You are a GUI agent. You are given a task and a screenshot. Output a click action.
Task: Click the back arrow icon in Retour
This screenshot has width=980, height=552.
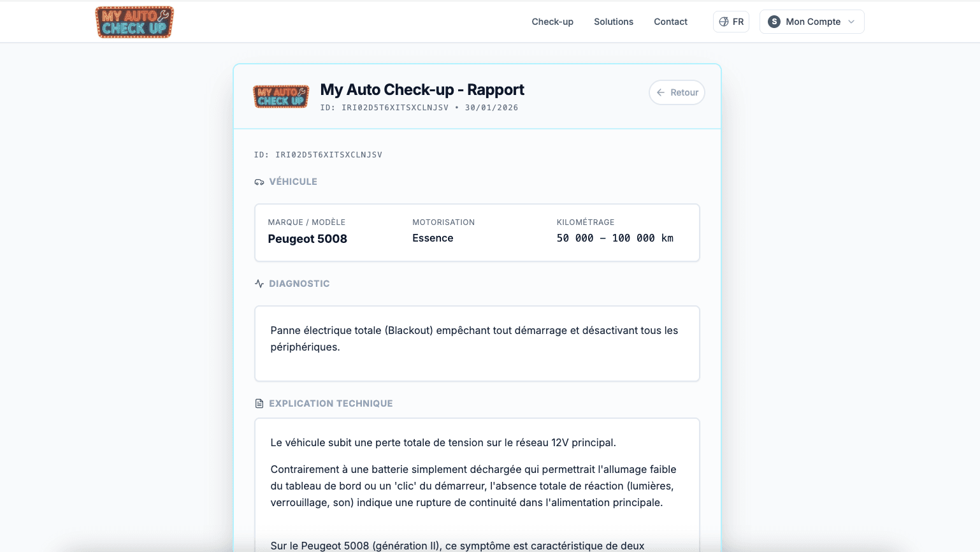click(661, 92)
